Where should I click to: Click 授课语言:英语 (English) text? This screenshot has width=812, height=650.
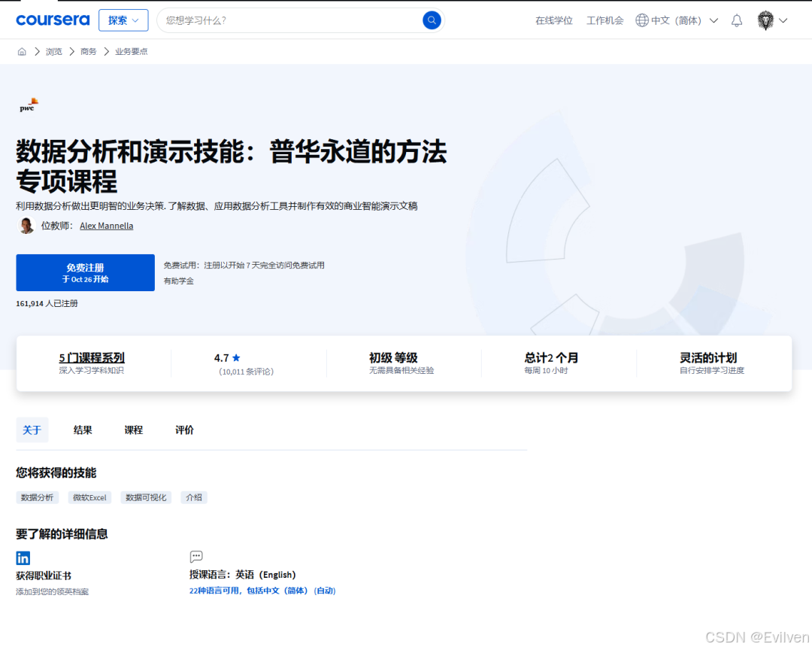[242, 574]
